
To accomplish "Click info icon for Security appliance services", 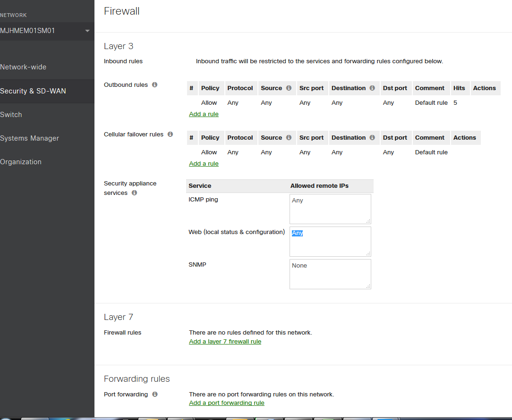I will [134, 193].
